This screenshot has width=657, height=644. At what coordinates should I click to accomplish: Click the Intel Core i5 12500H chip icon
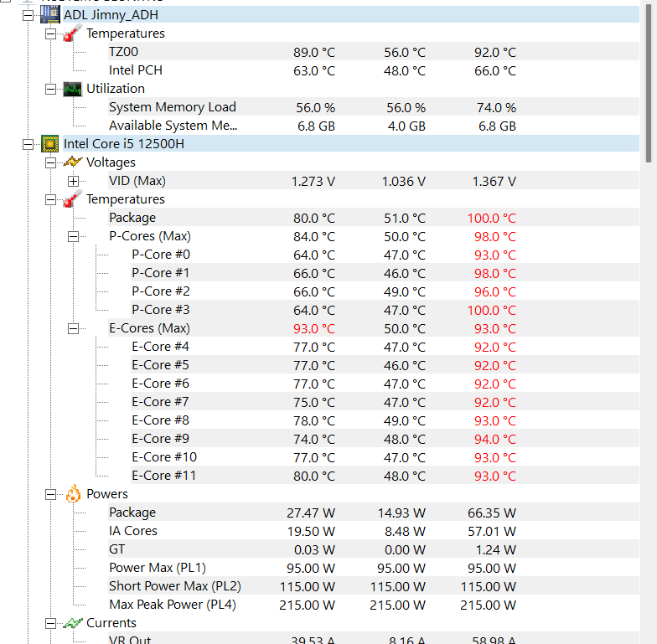pos(50,144)
